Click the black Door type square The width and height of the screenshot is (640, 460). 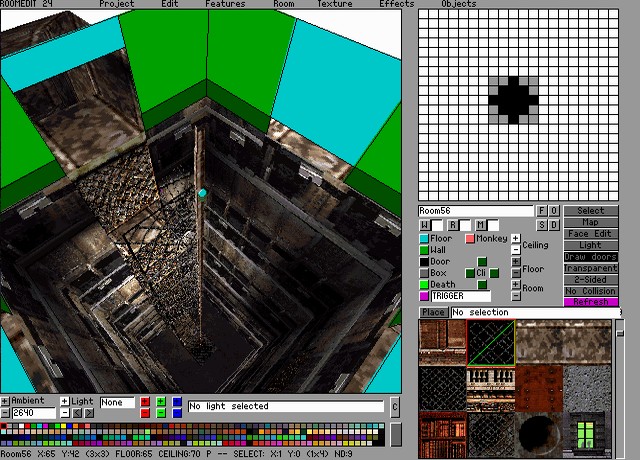[x=424, y=262]
